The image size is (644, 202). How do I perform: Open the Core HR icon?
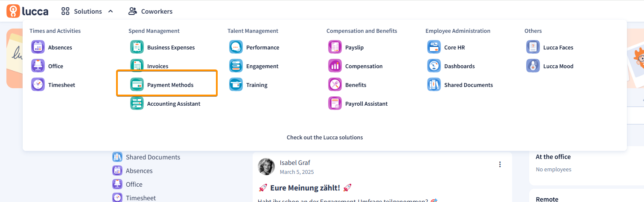[x=434, y=47]
